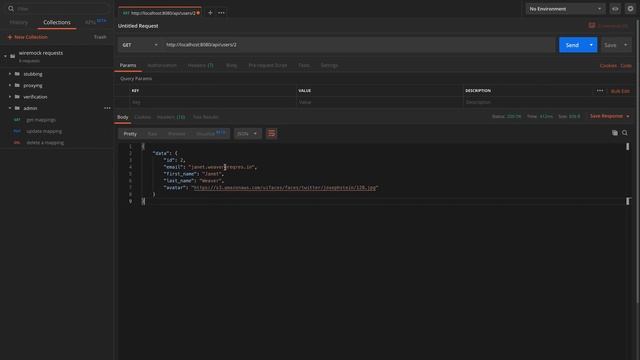Click the Comments icon near request title
The image size is (640, 360).
pos(592,25)
